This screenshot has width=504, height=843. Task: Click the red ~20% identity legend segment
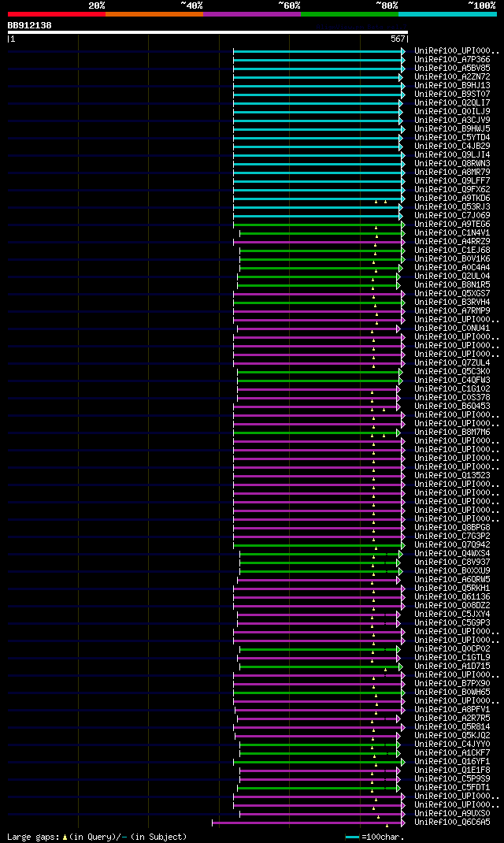(57, 14)
